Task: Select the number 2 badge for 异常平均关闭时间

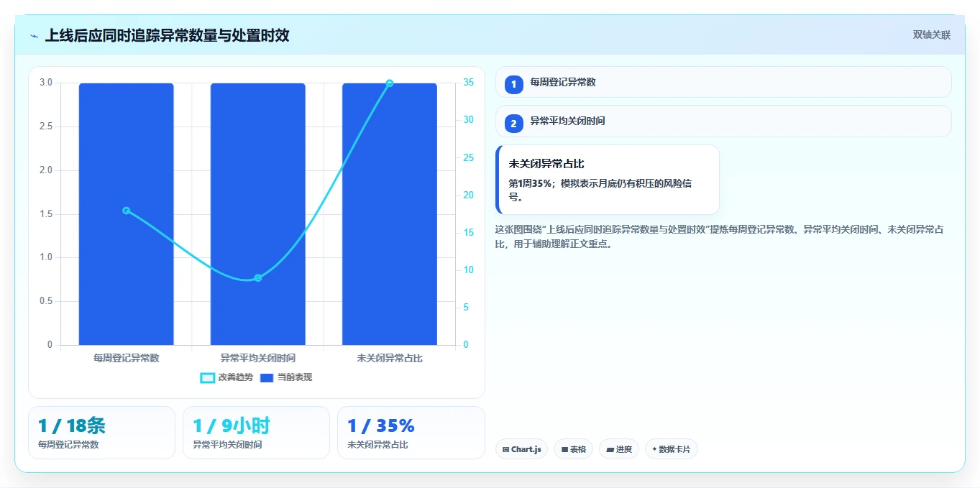Action: click(x=513, y=124)
